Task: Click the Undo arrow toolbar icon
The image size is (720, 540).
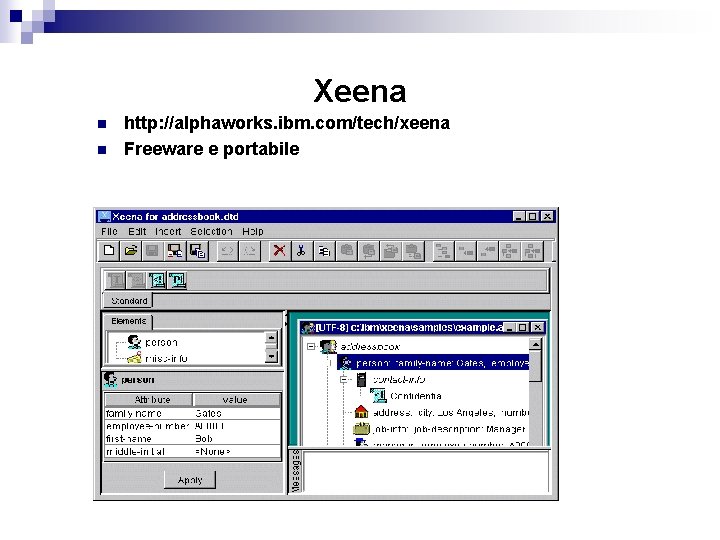Action: (x=227, y=251)
